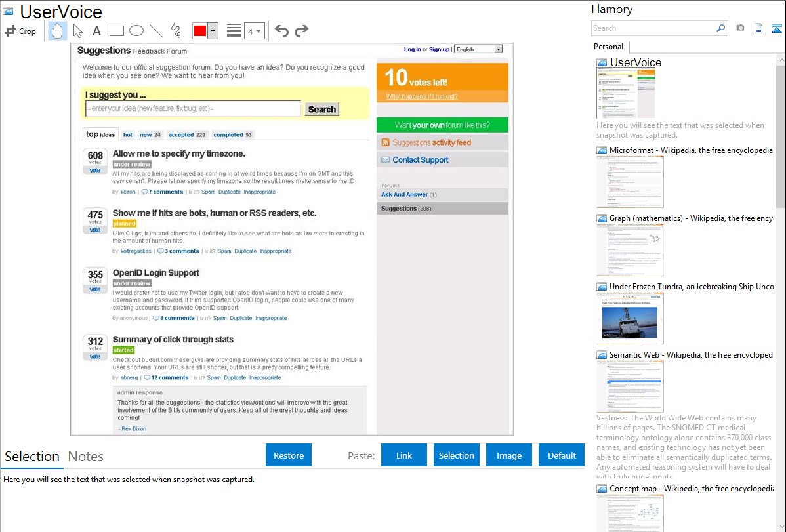Click the blue collapse-to-top icon
The width and height of the screenshot is (786, 532).
pyautogui.click(x=776, y=28)
